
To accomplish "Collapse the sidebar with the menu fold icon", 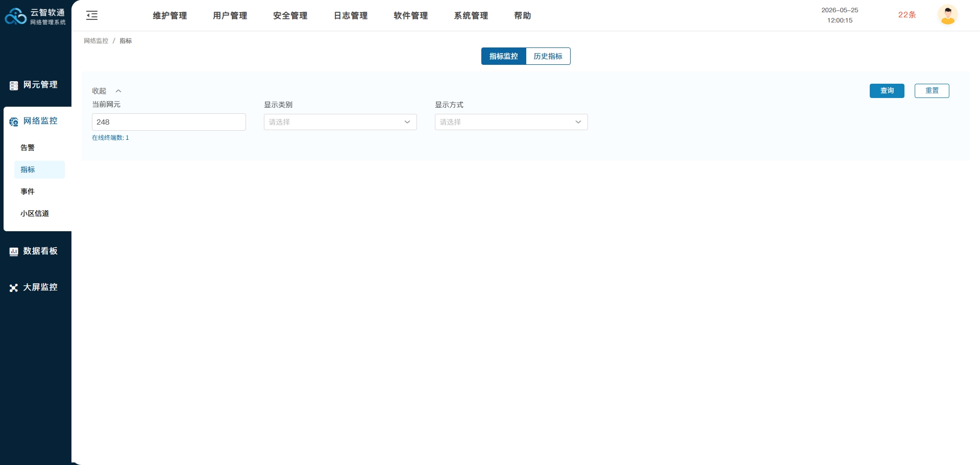I will click(x=92, y=15).
